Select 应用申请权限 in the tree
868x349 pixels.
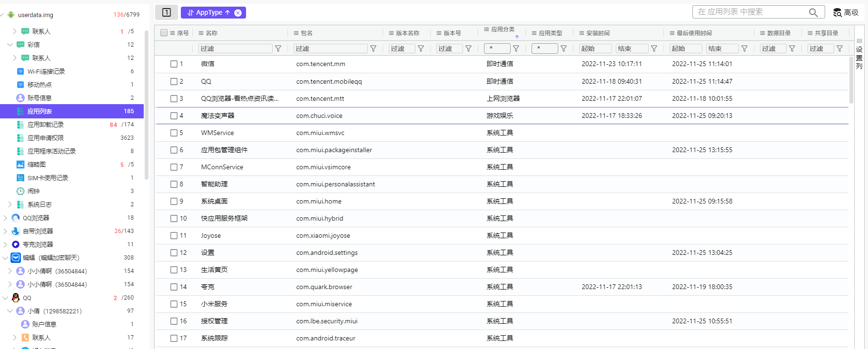click(x=46, y=138)
